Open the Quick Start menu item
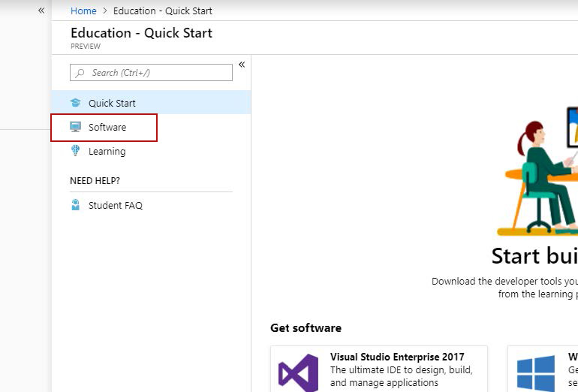 pyautogui.click(x=112, y=103)
